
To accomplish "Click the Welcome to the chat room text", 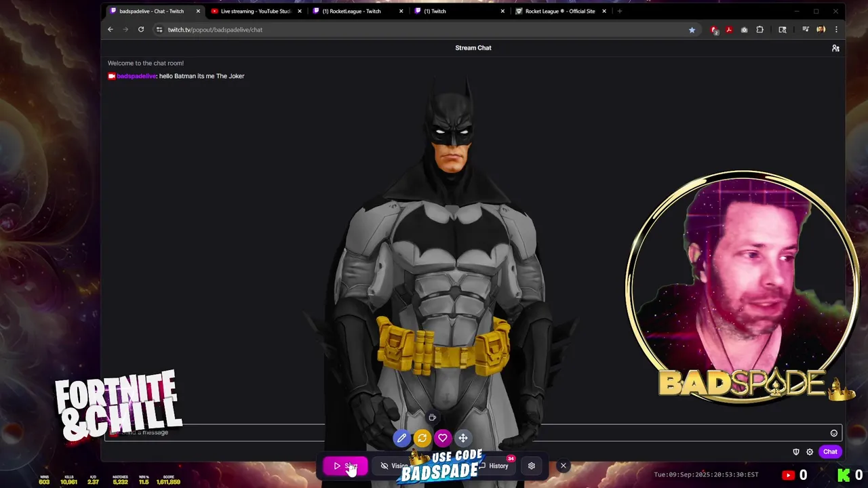I will tap(146, 63).
